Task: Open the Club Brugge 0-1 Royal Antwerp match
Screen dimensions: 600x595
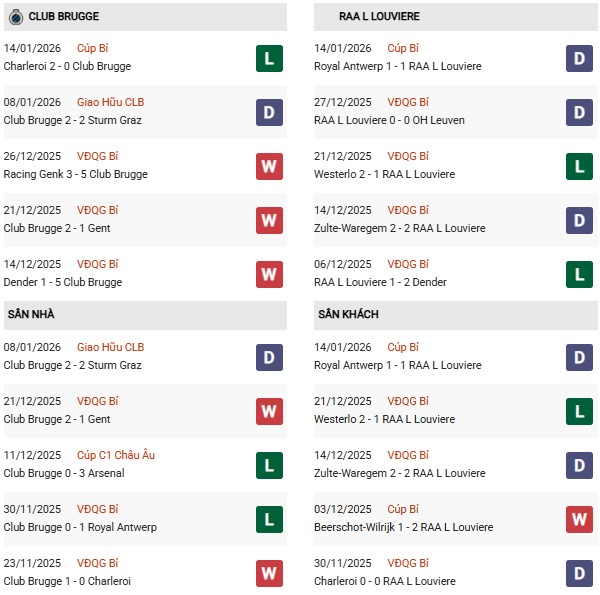Action: pos(80,527)
